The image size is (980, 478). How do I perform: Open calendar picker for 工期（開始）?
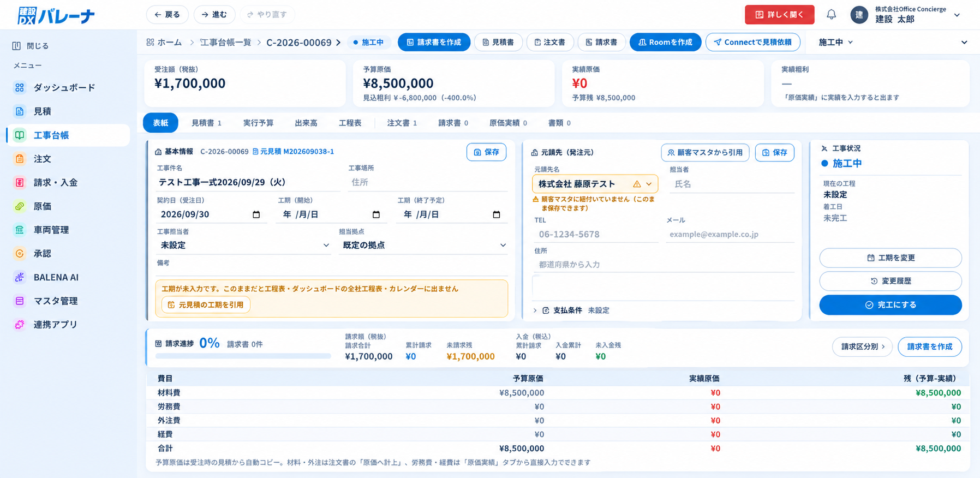(376, 214)
